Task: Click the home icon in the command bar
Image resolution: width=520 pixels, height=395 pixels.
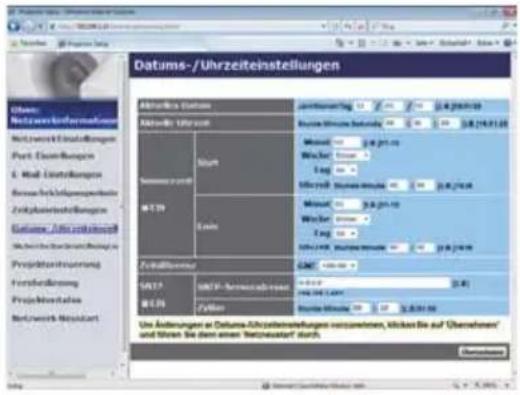Action: pyautogui.click(x=340, y=43)
